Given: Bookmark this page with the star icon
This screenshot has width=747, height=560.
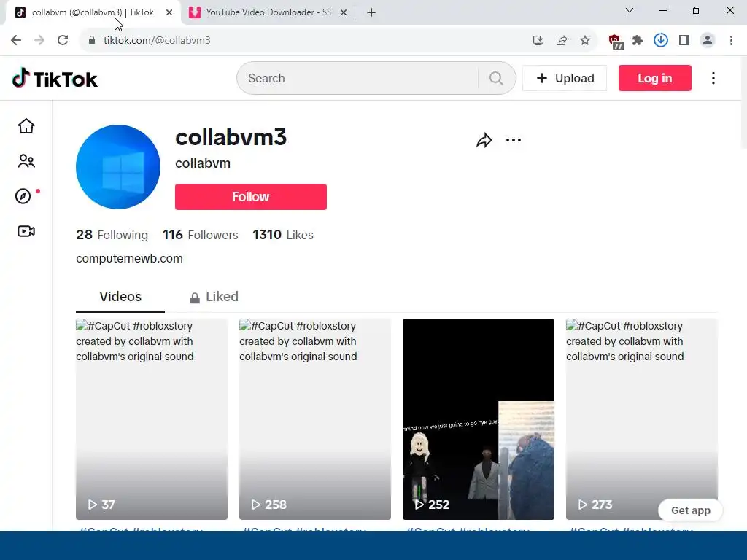Looking at the screenshot, I should tap(585, 41).
